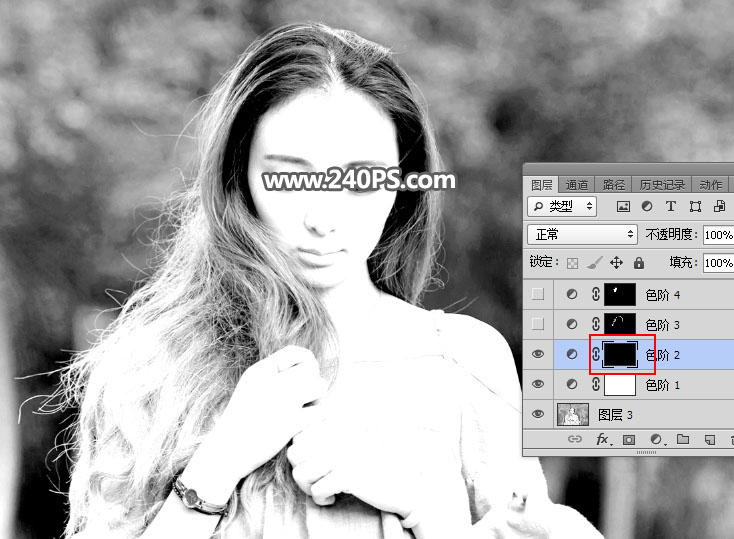Click the 不透明度 opacity value field
Viewport: 734px width, 539px height.
(719, 235)
